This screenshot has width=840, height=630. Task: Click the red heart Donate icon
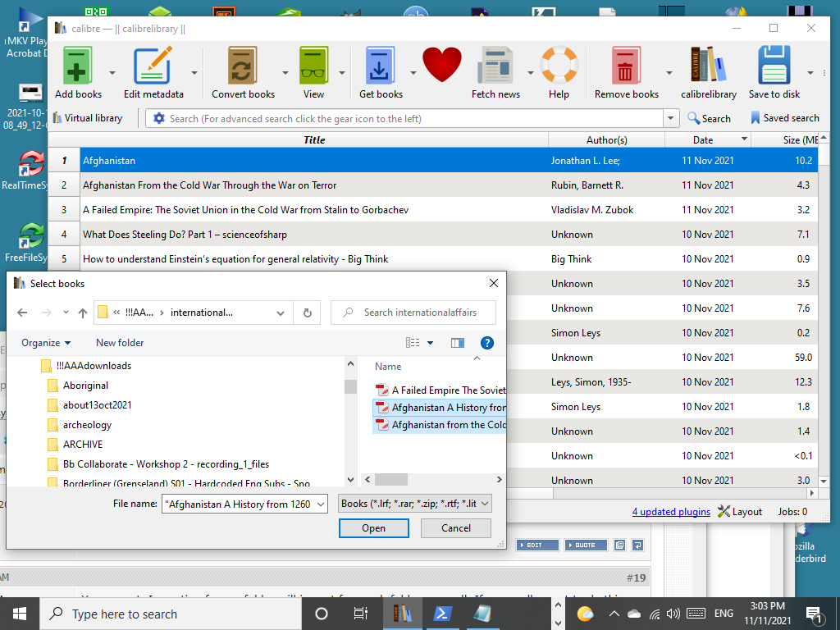coord(442,66)
